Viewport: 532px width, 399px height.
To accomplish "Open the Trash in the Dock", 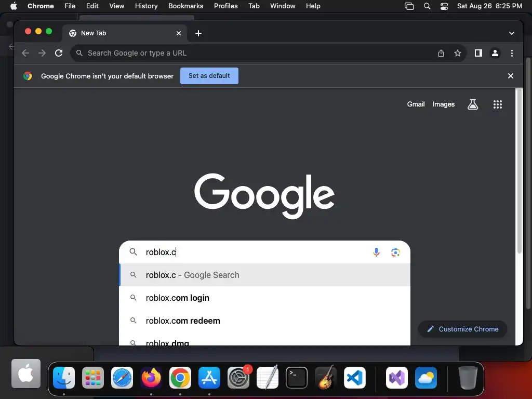I will click(468, 378).
